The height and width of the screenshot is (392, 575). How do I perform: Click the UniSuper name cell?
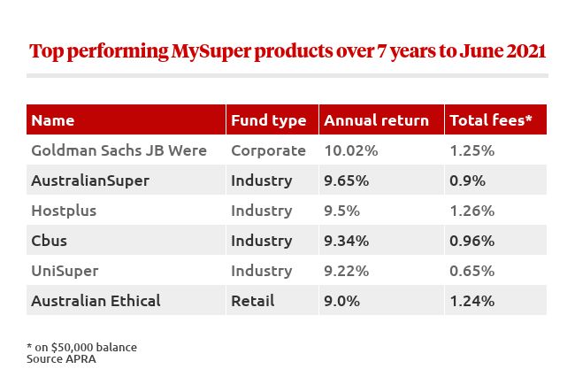(x=65, y=271)
